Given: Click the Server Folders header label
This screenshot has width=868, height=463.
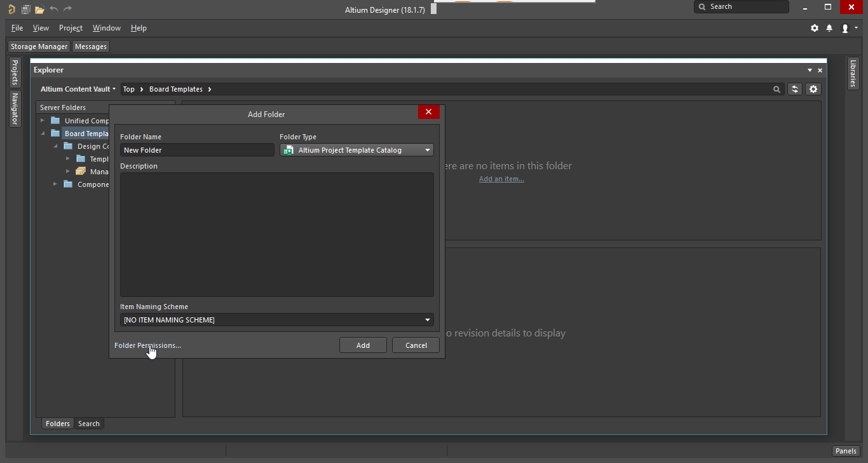Looking at the screenshot, I should [63, 107].
